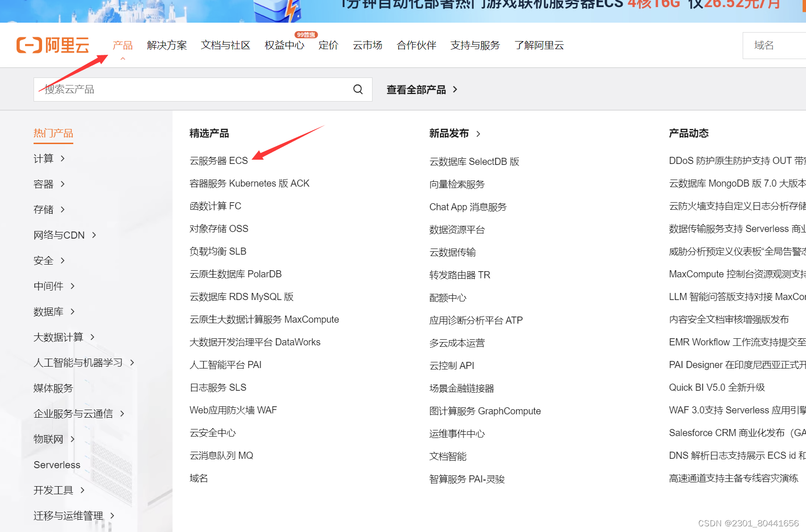Open the 文档与社区 menu
The width and height of the screenshot is (806, 532).
(225, 45)
